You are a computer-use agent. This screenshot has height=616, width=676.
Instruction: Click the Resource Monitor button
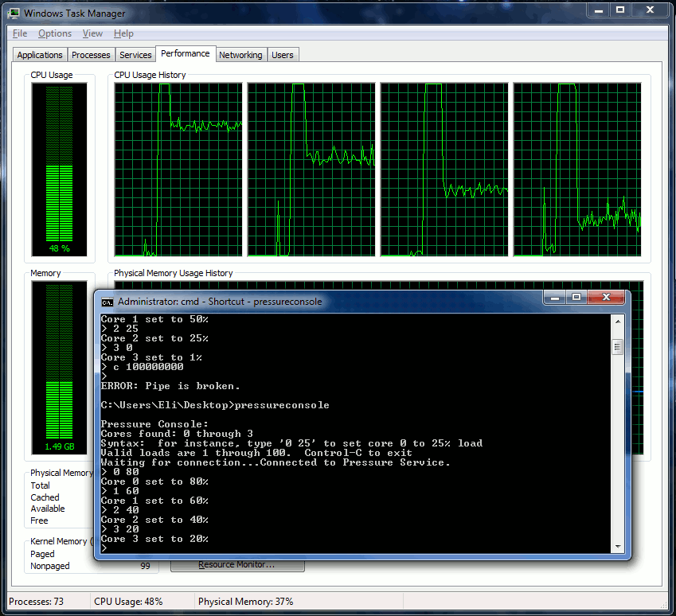[237, 566]
